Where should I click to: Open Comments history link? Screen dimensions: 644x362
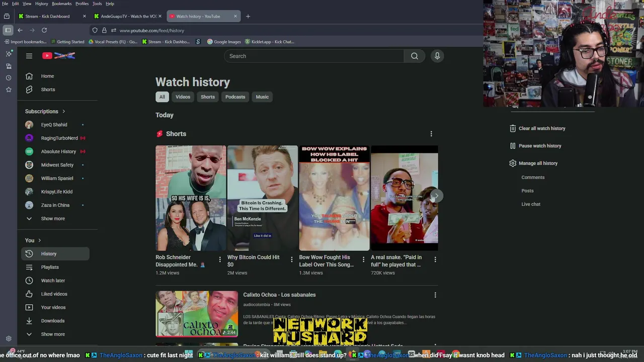(533, 177)
